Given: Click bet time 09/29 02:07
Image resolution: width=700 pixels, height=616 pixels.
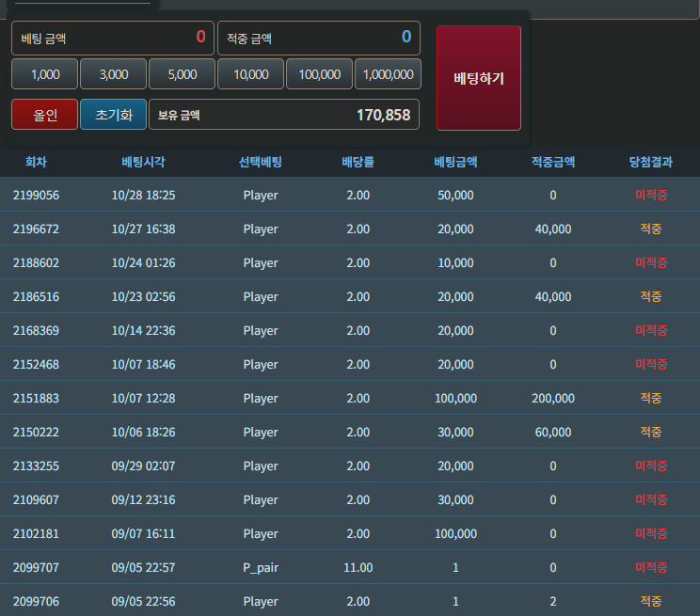Looking at the screenshot, I should 143,466.
